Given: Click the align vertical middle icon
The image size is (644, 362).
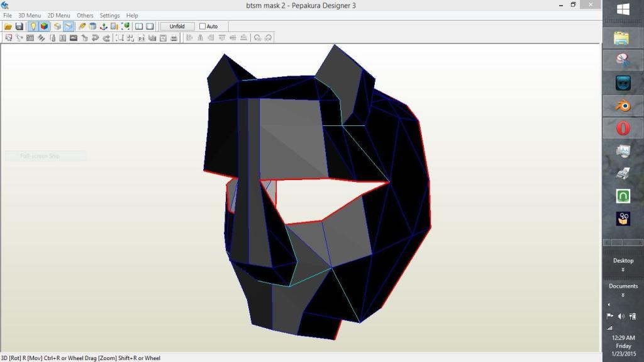Looking at the screenshot, I should 233,38.
